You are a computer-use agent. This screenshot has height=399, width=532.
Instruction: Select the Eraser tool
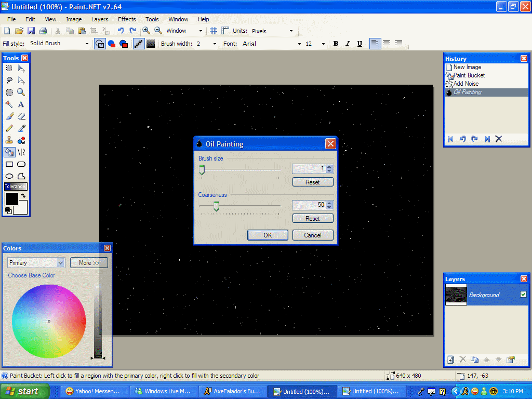(21, 116)
